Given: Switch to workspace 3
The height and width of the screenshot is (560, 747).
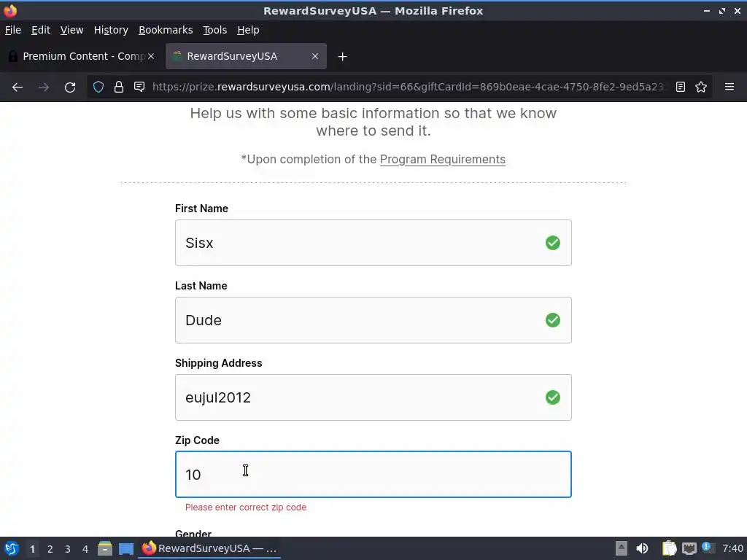Looking at the screenshot, I should pyautogui.click(x=68, y=549).
